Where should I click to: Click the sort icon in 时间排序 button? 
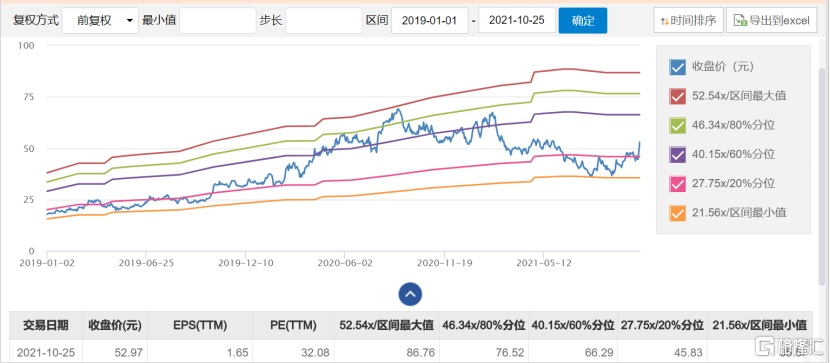664,21
